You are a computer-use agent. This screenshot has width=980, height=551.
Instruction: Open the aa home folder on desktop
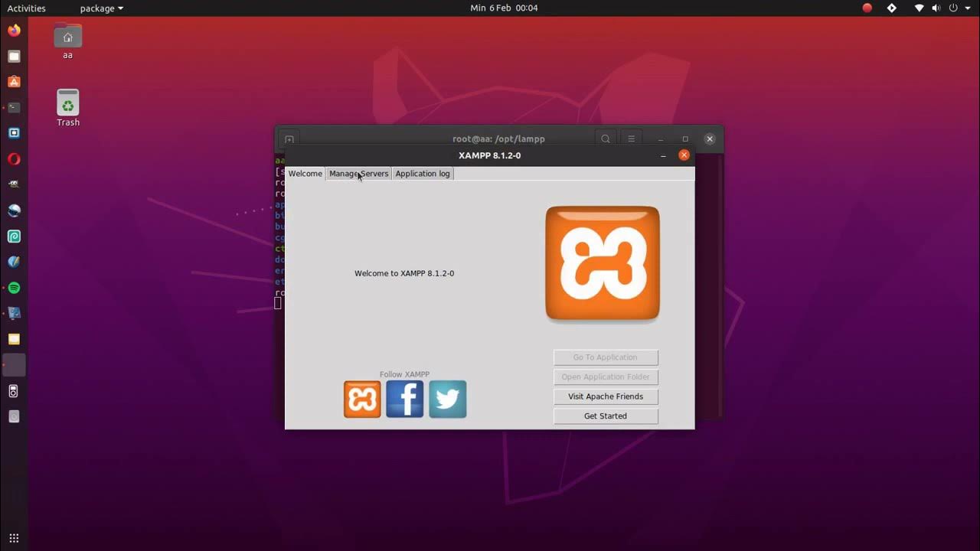(68, 42)
